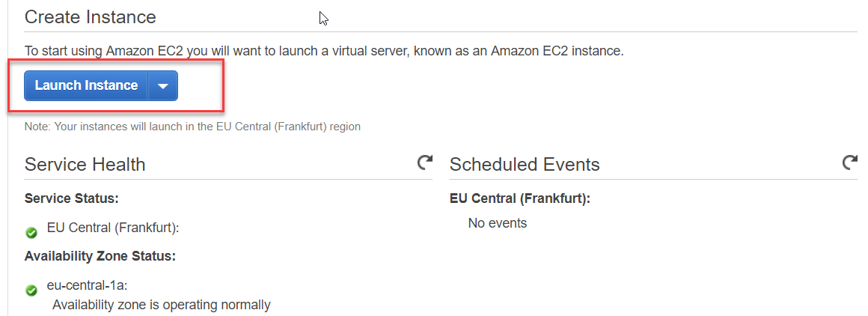Refresh the Scheduled Events panel

[849, 162]
